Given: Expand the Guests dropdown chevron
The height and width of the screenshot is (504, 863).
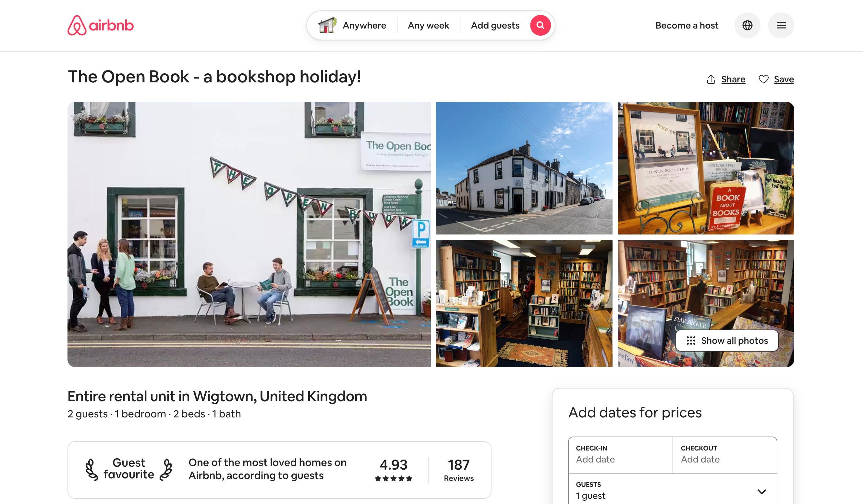Looking at the screenshot, I should click(x=761, y=492).
